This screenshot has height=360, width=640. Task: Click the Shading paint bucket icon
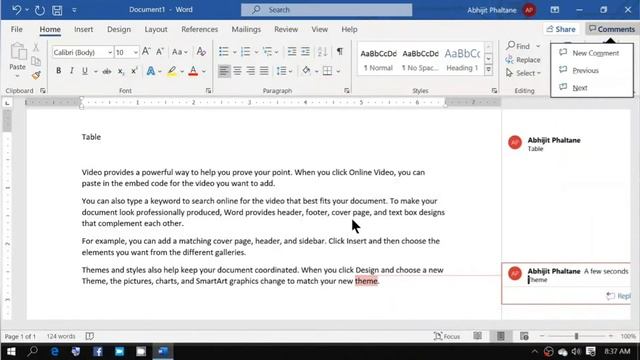[x=306, y=71]
